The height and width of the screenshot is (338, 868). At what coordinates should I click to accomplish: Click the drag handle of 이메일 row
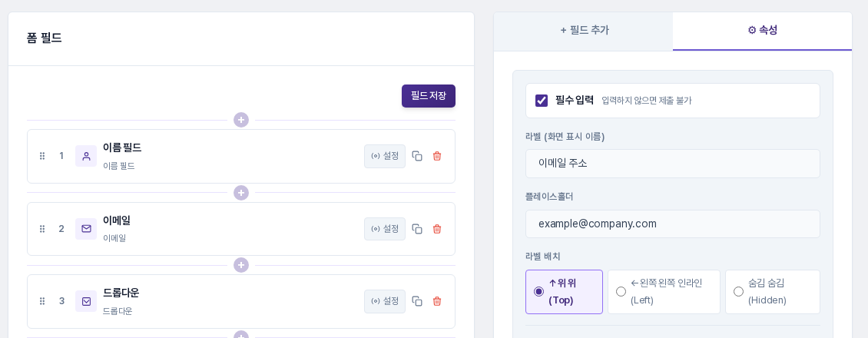point(42,229)
